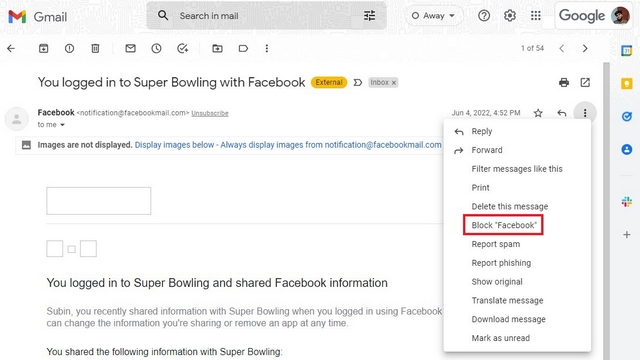The width and height of the screenshot is (640, 360).
Task: Click the date Jun 4, 2022, 4:52 PM
Action: 486,113
